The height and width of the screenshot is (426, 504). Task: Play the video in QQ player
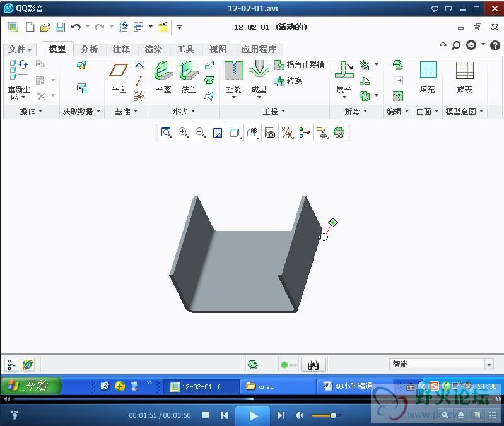(253, 416)
